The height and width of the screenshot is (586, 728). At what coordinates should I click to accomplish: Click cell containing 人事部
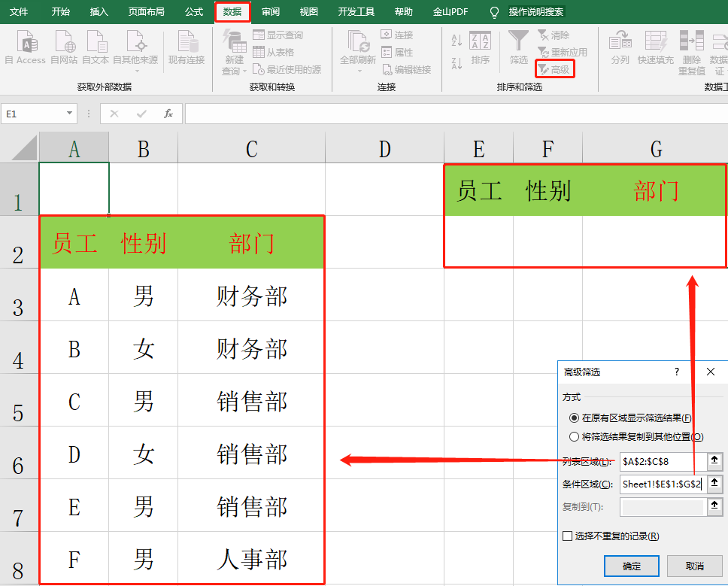point(251,559)
